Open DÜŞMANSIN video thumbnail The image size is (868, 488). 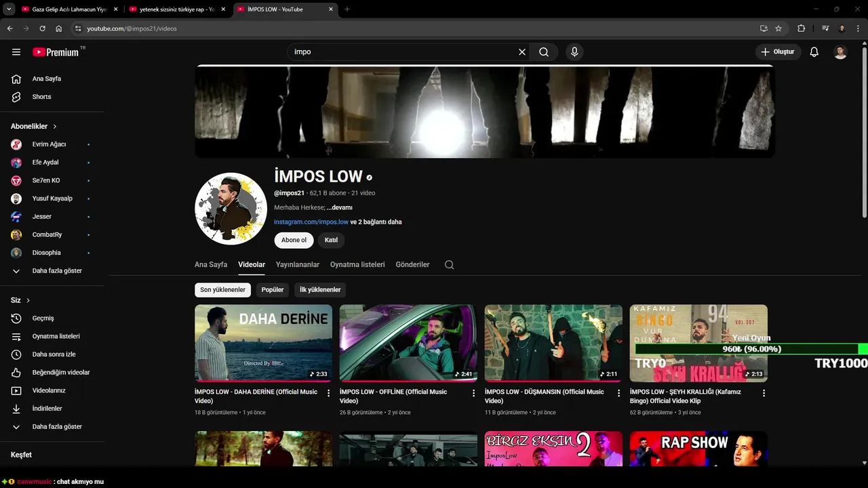point(553,343)
